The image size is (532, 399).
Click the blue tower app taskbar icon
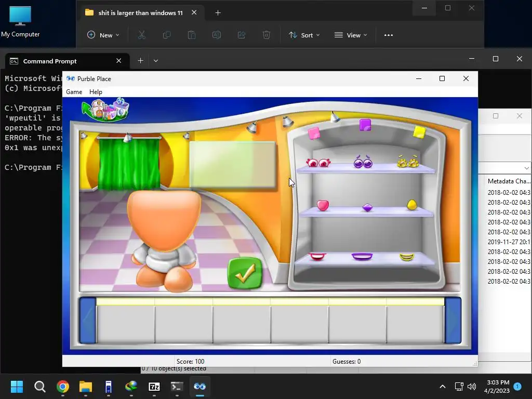(x=108, y=387)
